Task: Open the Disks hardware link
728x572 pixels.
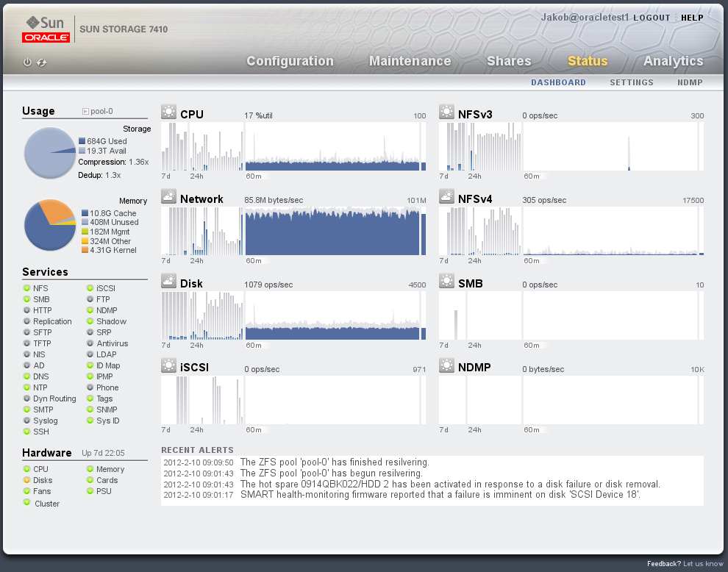Action: click(x=43, y=480)
